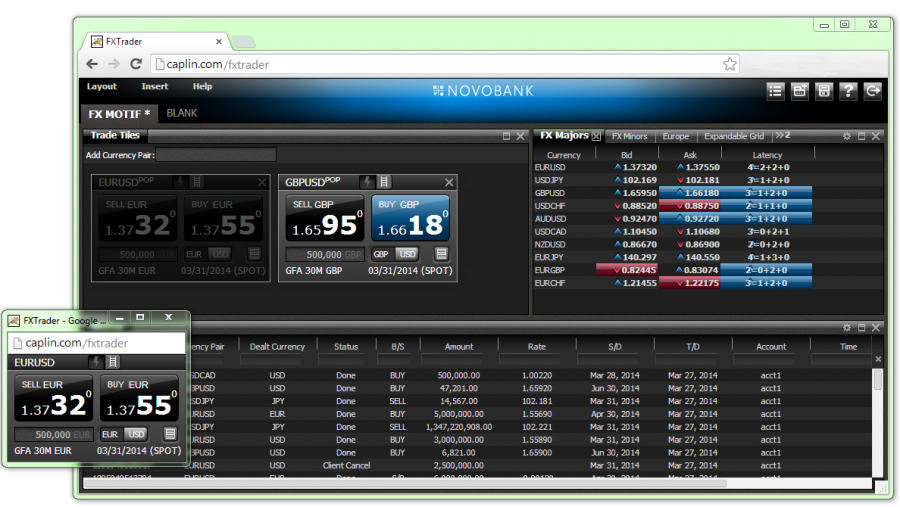Click BUY GBP 1.6618 price button
Image resolution: width=900 pixels, height=507 pixels.
pos(410,218)
